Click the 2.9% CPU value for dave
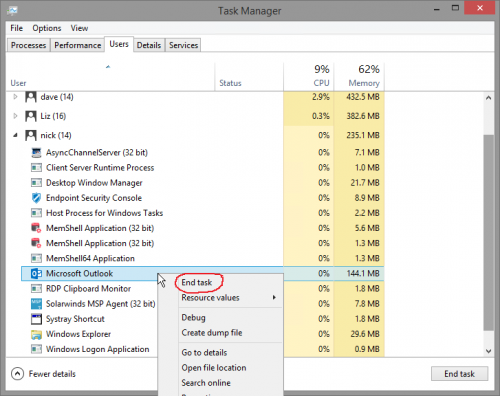Screen dimensions: 500x396 pyautogui.click(x=321, y=97)
